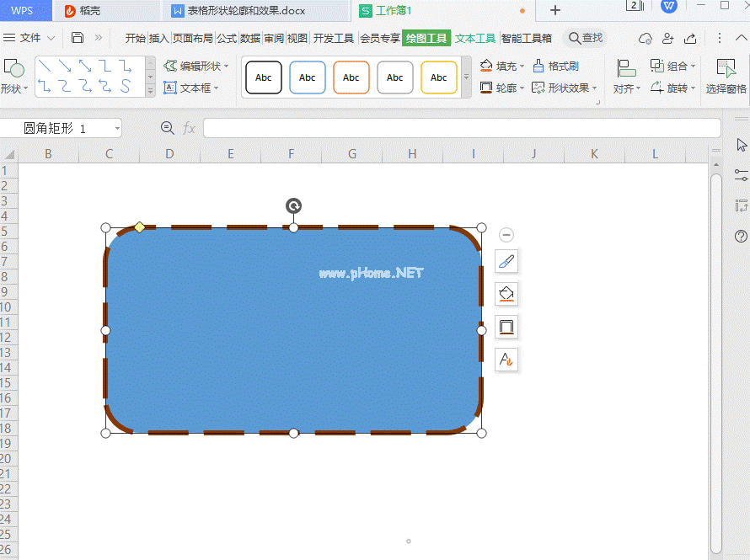Image resolution: width=750 pixels, height=560 pixels.
Task: Apply the yellow outline Abc style
Action: click(x=438, y=77)
